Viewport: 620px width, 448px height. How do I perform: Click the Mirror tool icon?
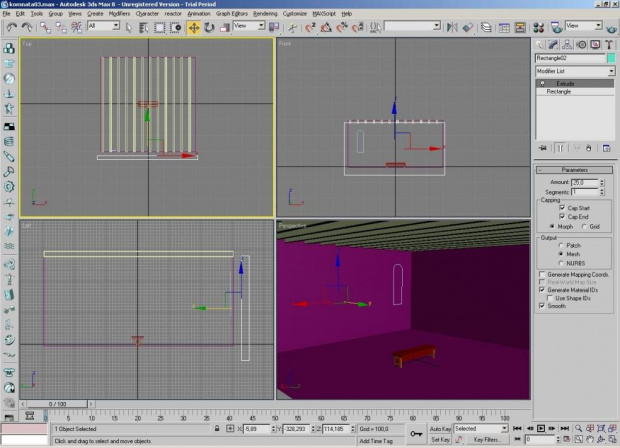452,27
